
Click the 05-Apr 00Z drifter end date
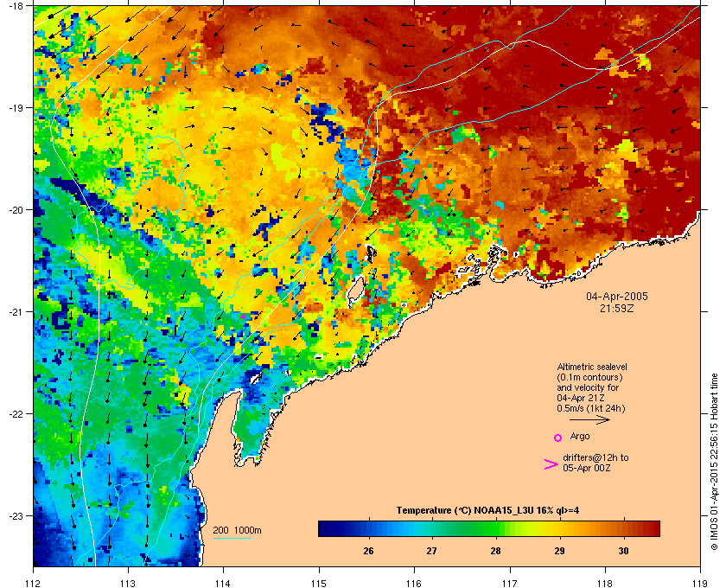pyautogui.click(x=587, y=468)
